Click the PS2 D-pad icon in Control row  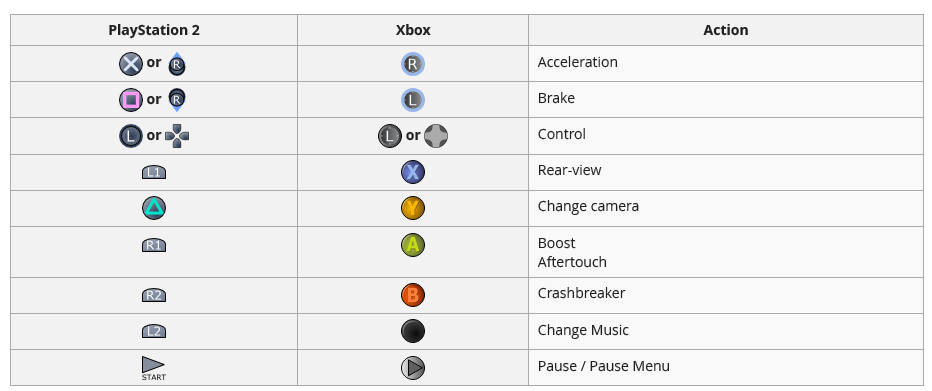coord(177,136)
